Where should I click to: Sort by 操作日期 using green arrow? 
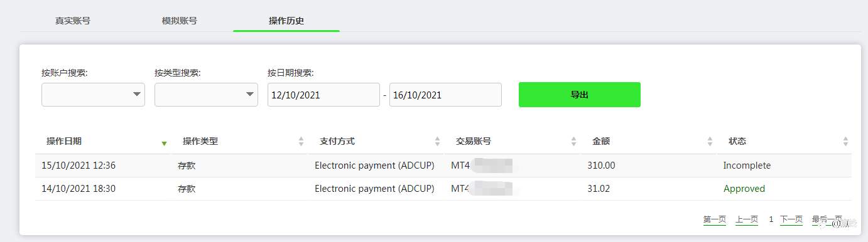[x=164, y=144]
